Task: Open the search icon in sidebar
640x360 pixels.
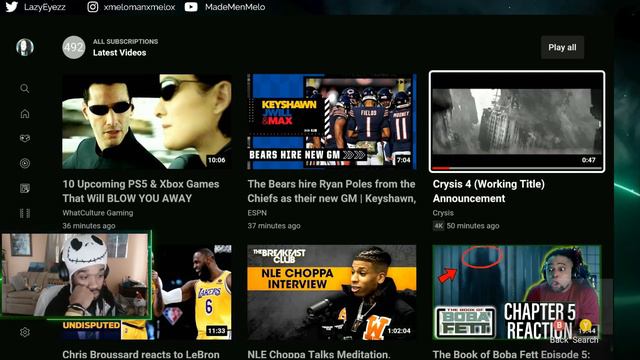Action: 24,88
